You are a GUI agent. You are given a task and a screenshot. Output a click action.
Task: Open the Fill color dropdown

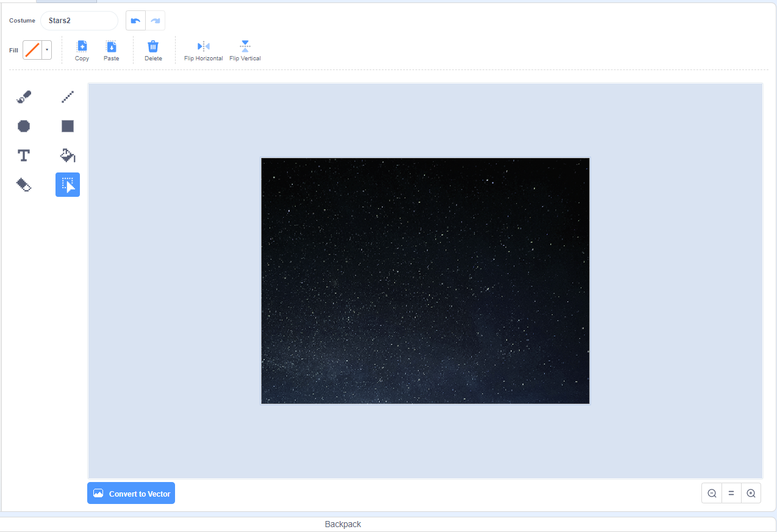pos(46,49)
